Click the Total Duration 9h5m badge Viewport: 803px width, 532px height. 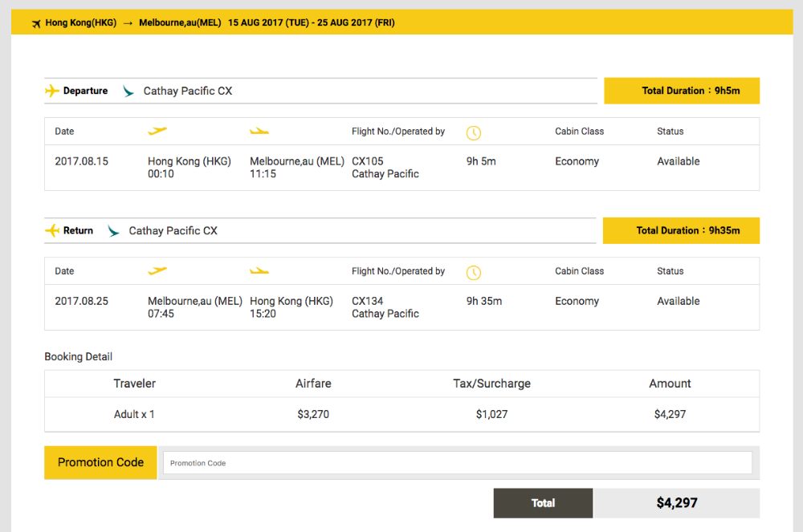tap(682, 91)
